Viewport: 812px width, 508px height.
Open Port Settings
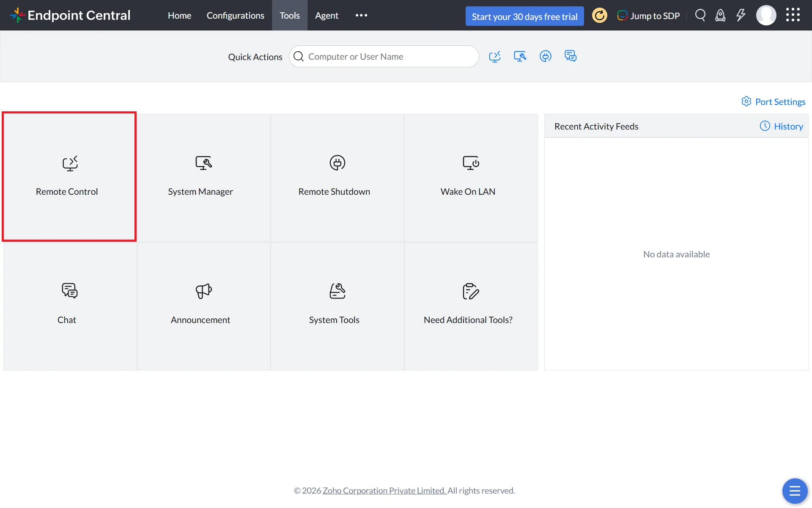pyautogui.click(x=773, y=102)
